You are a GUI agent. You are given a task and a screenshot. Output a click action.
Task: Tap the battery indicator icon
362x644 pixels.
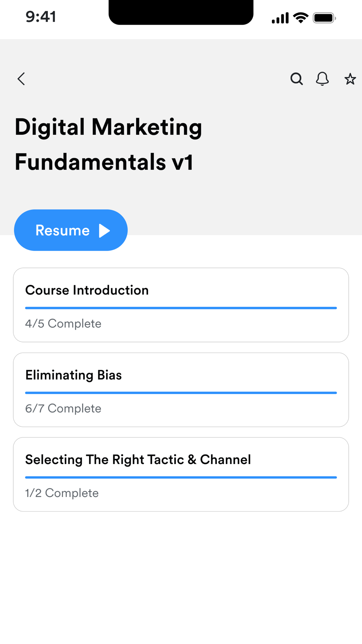[324, 18]
